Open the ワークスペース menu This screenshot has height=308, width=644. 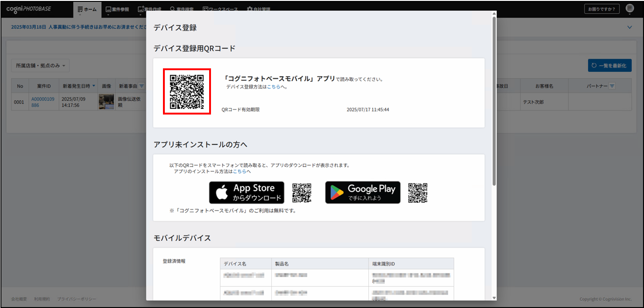221,9
